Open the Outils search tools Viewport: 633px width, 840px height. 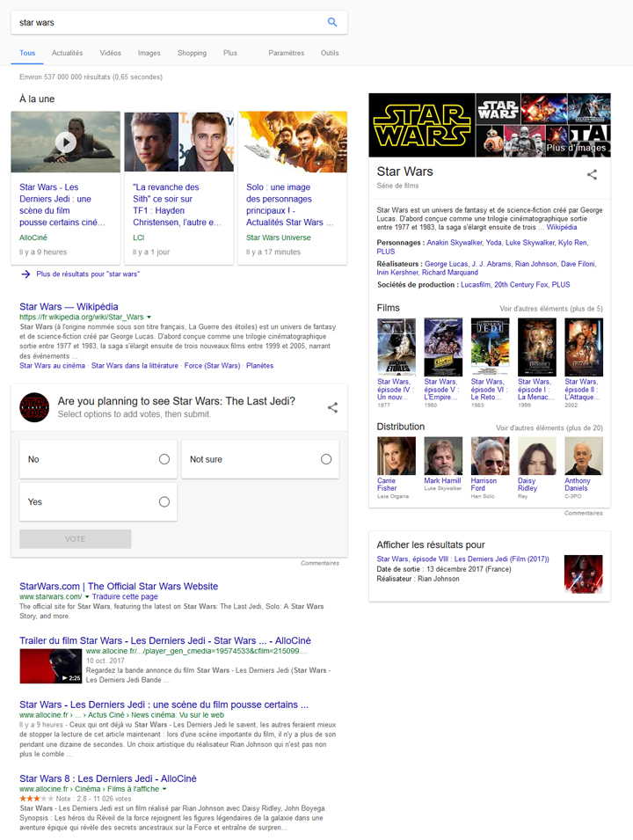pyautogui.click(x=330, y=53)
